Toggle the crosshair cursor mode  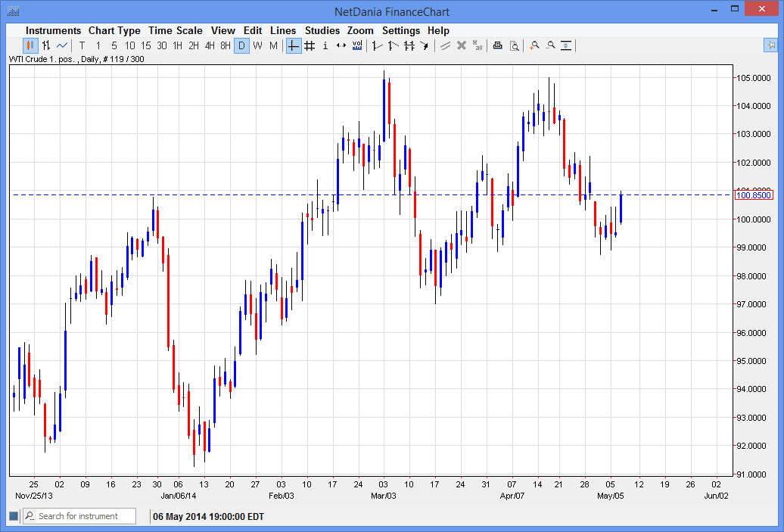[292, 45]
